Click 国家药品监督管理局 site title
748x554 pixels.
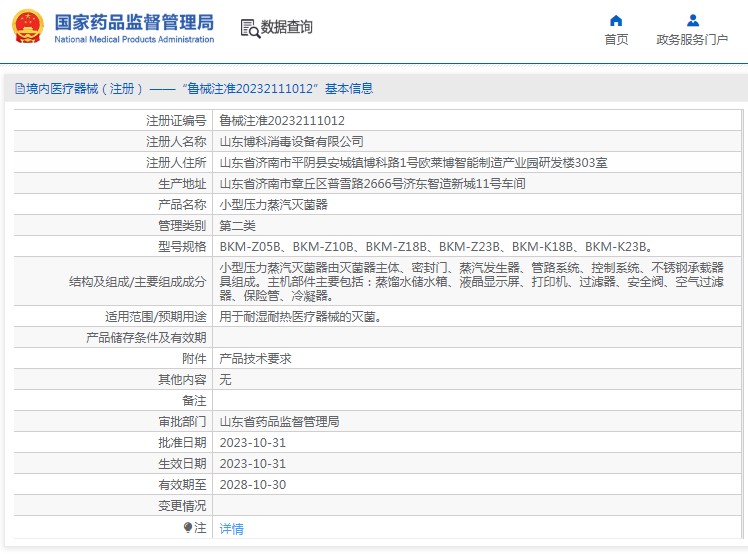point(134,22)
